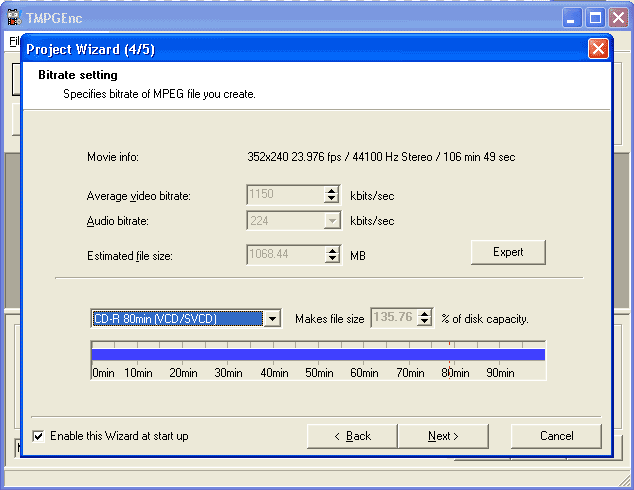Go to next wizard step with Next
This screenshot has width=634, height=490.
point(442,436)
